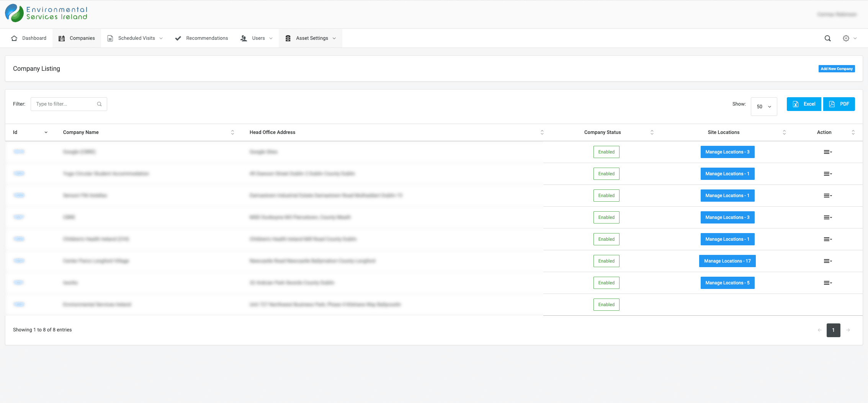Screen dimensions: 868x403
Task: Go to previous page arrow
Action: click(x=820, y=330)
